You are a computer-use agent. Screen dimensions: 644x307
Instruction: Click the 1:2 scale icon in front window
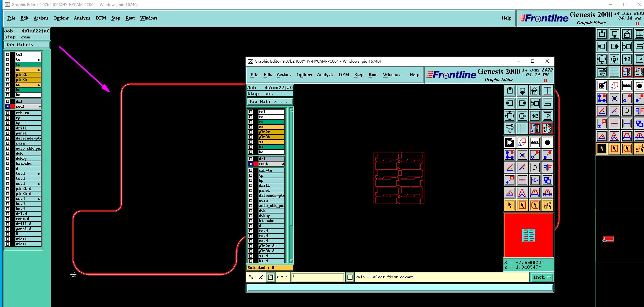[x=535, y=116]
